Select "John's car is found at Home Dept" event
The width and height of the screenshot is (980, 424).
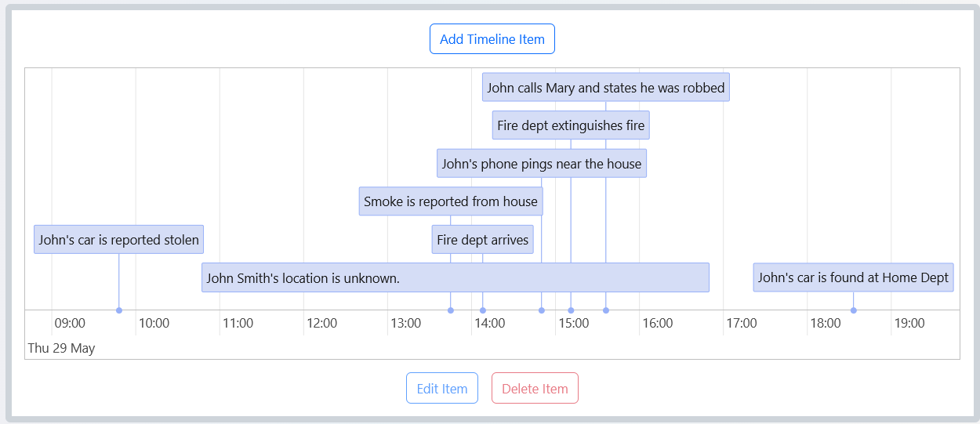853,277
